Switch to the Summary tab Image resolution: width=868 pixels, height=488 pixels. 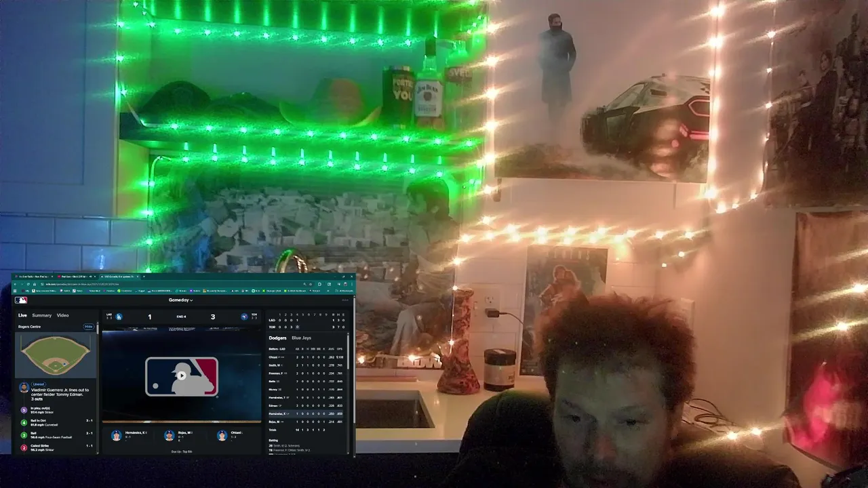41,315
